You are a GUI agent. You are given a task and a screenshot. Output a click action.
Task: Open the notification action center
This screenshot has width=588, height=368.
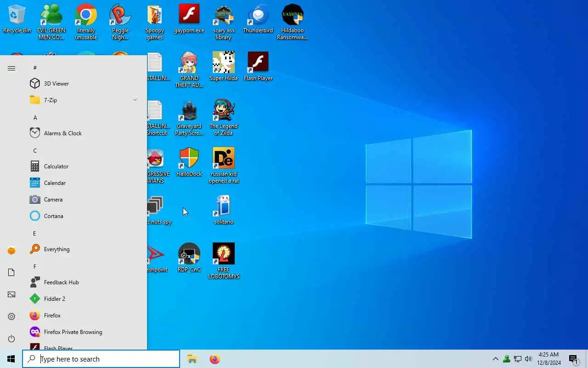[x=573, y=359]
